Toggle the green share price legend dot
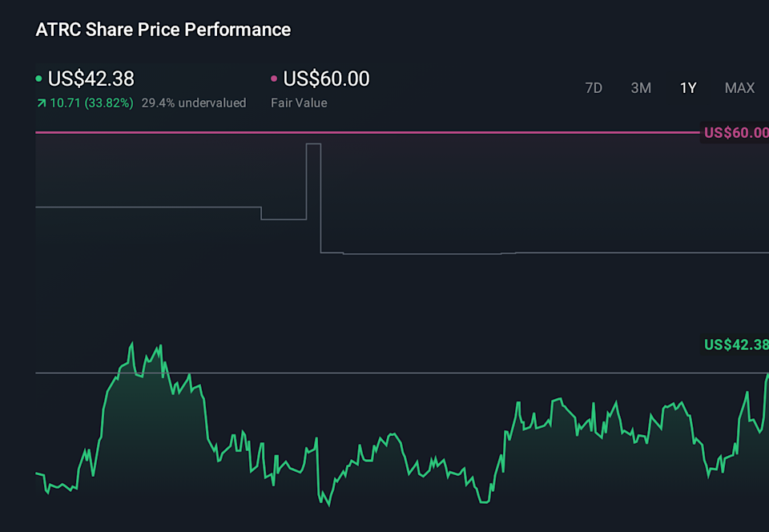769x532 pixels. point(38,79)
